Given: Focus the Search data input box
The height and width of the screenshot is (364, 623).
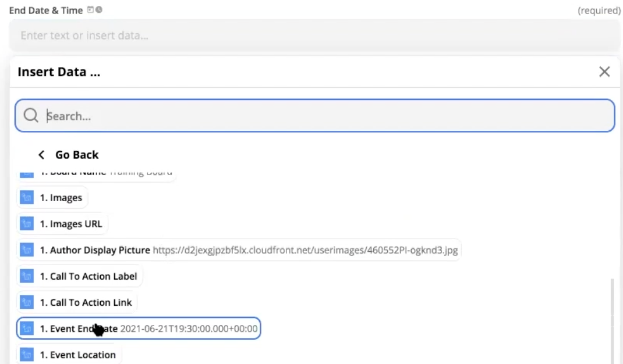Looking at the screenshot, I should click(x=326, y=116).
